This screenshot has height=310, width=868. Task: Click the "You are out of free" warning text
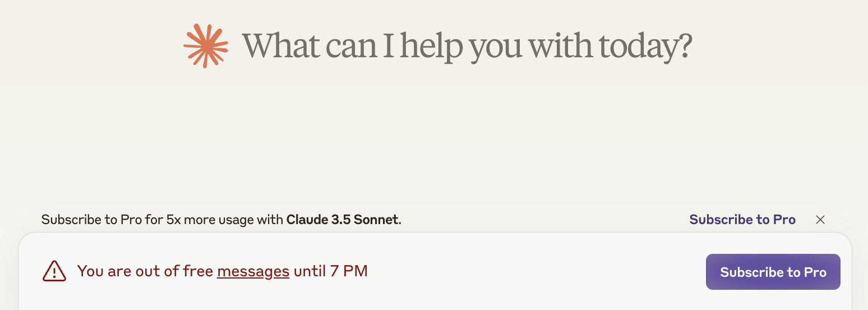point(146,271)
